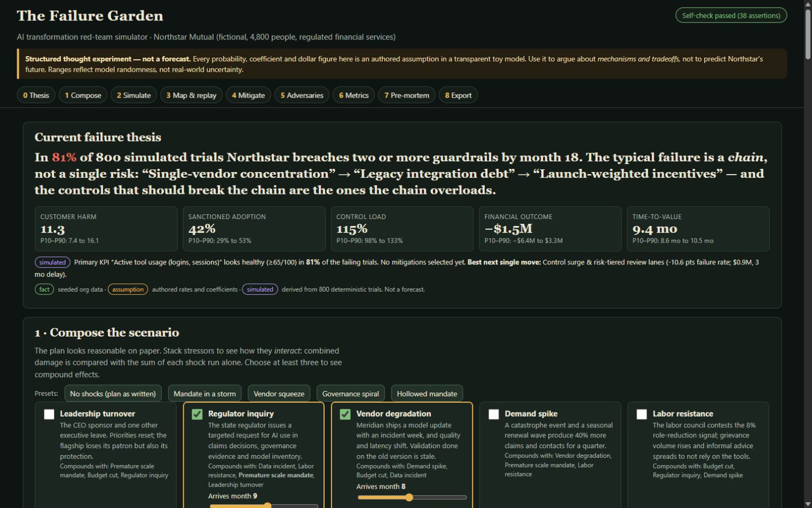Viewport: 812px width, 508px height.
Task: Apply the Hollowed mandate preset
Action: click(x=427, y=394)
